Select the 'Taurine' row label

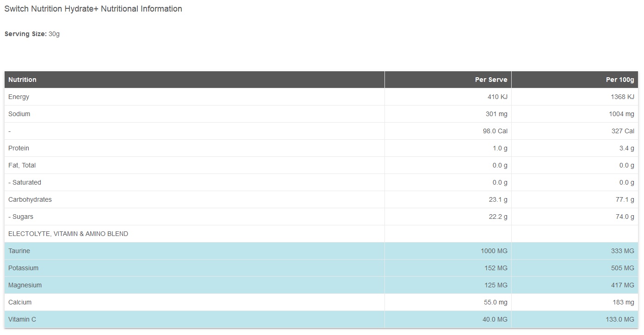point(19,251)
